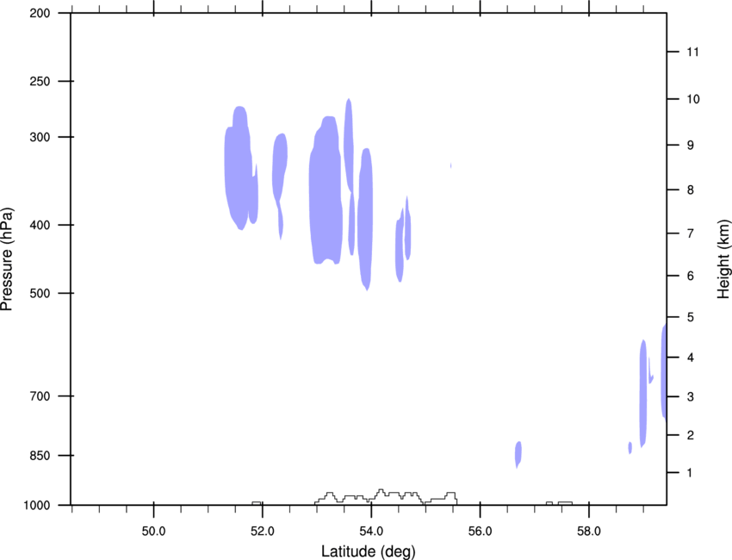
Task: Click the large blue region near latitude 53.3
Action: 325,191
